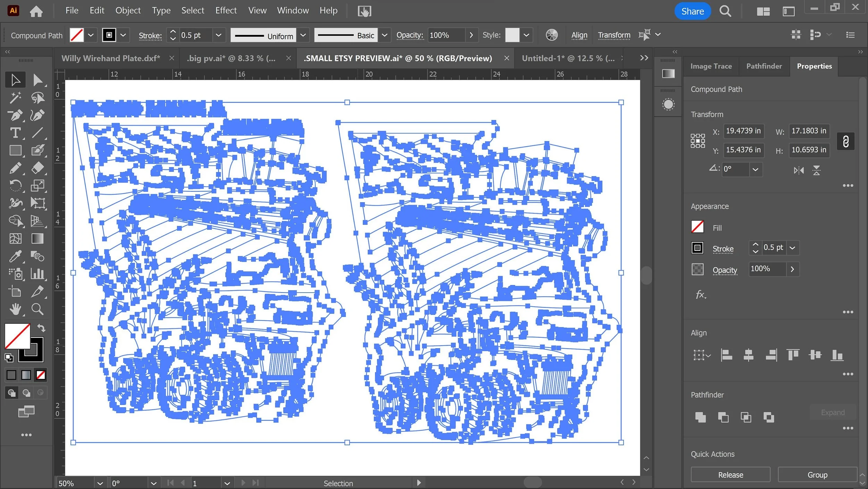
Task: Click the Fill swatch in Appearance
Action: tap(697, 227)
